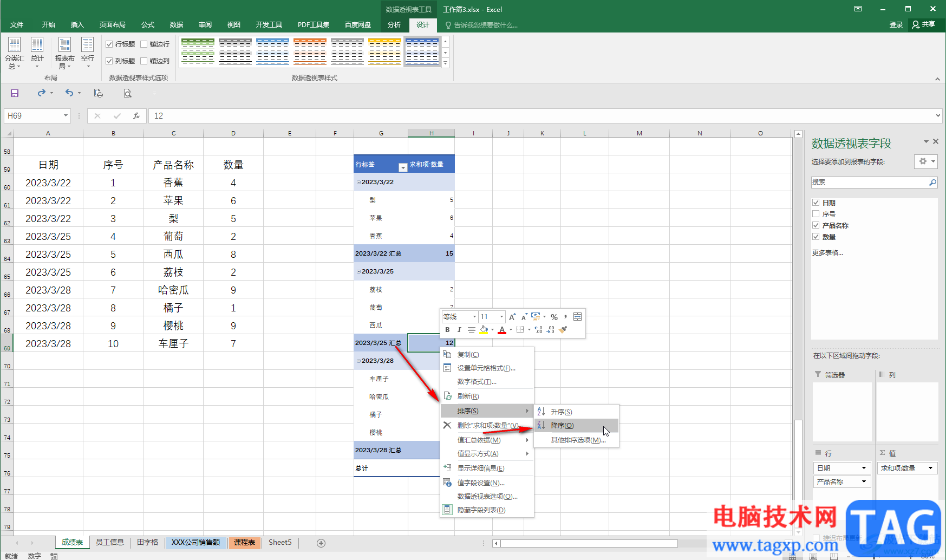The width and height of the screenshot is (946, 560).
Task: Open the Grand Totals (总计) layout button
Action: (37, 53)
